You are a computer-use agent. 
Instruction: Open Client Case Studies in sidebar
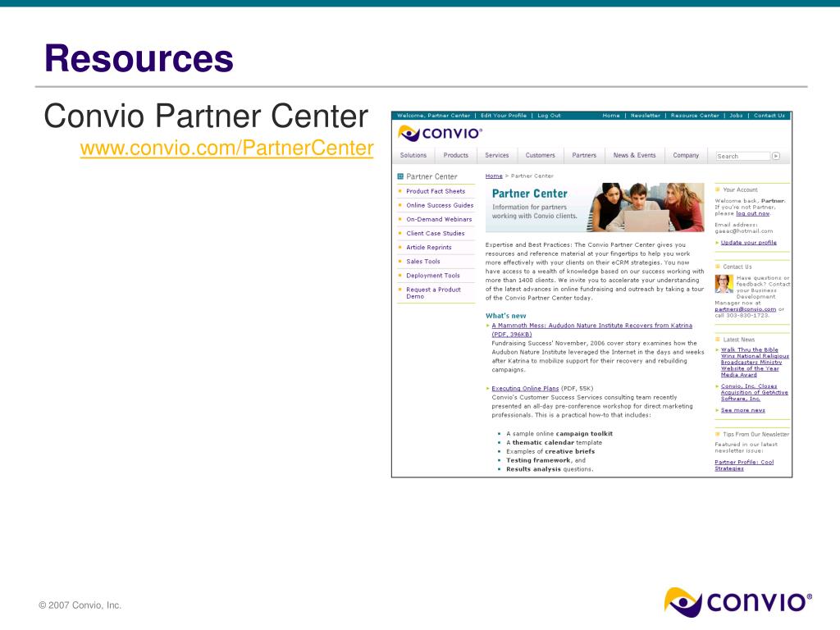tap(435, 233)
